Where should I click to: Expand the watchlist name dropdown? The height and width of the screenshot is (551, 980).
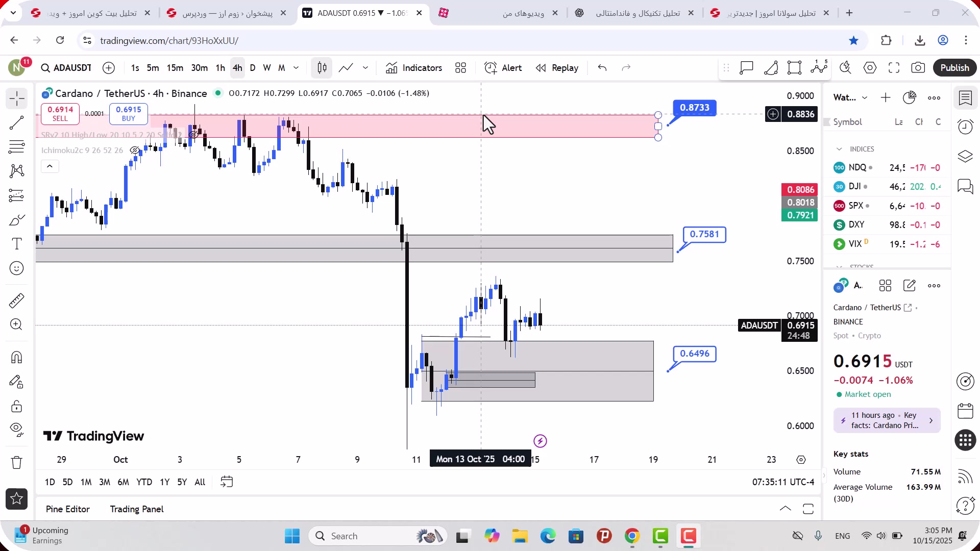[x=865, y=98]
